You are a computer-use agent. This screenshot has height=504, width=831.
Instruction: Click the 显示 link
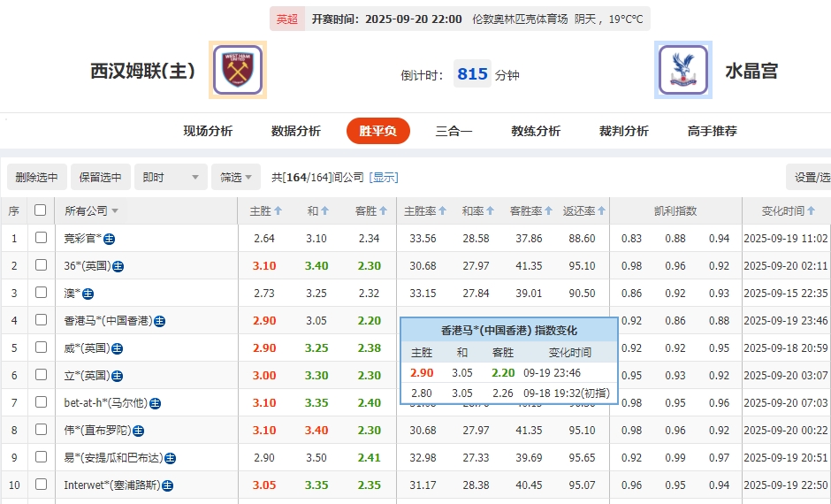click(x=384, y=177)
